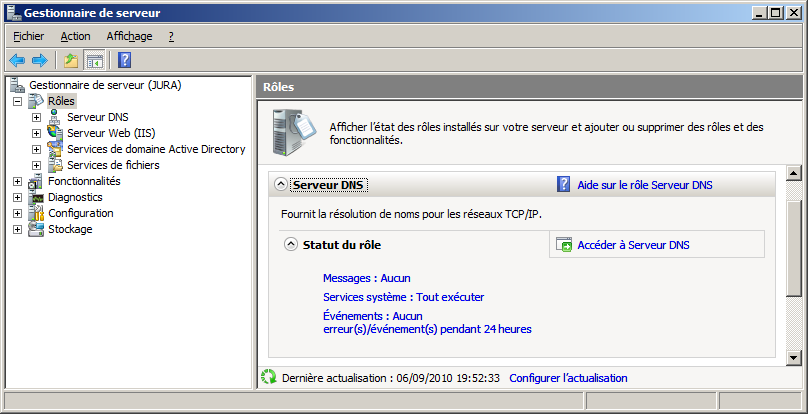Click the Back arrow toolbar icon
The image size is (808, 414).
pyautogui.click(x=17, y=60)
